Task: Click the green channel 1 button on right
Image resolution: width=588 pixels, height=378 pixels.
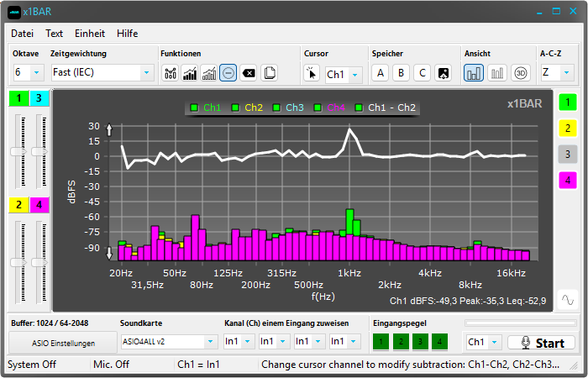Action: [568, 102]
